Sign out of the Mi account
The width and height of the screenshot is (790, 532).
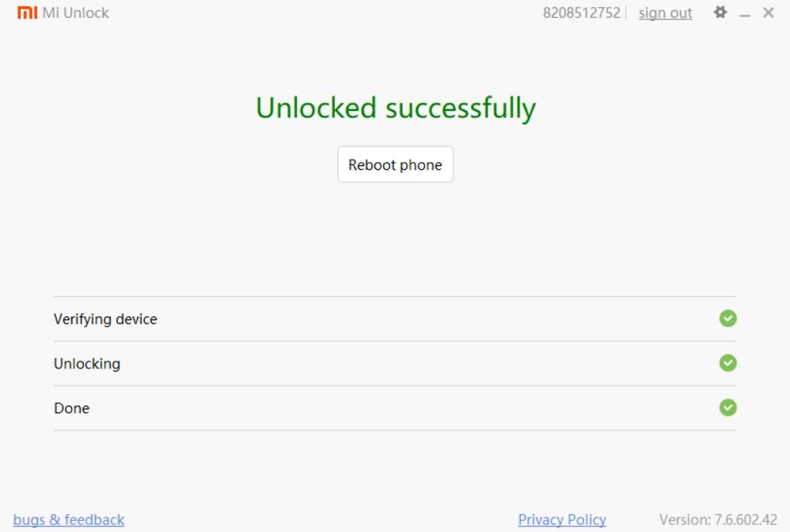[665, 13]
